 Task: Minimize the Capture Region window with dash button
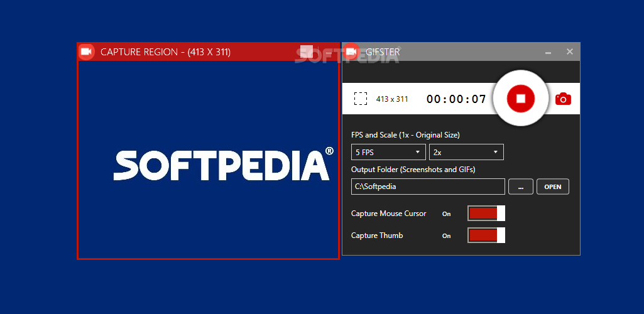tap(329, 53)
